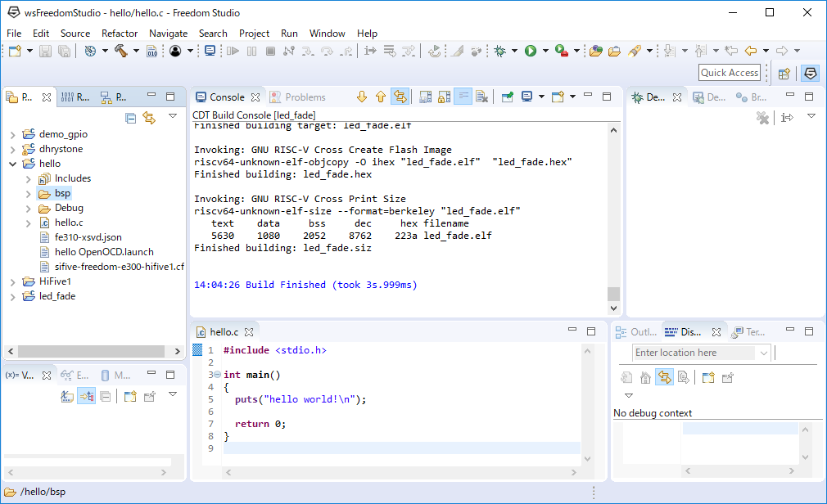Click the Resume icon in the toolbar
This screenshot has width=827, height=504.
233,52
